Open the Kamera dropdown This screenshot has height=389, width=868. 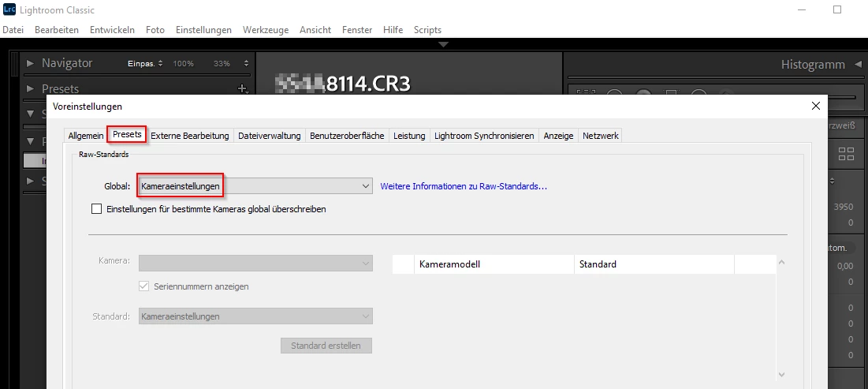point(255,263)
